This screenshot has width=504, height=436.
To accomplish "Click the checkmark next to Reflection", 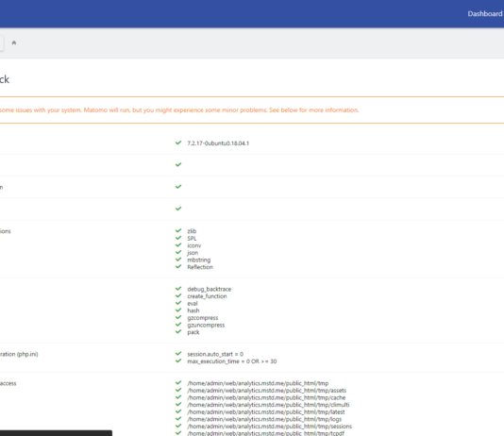I will pos(178,266).
